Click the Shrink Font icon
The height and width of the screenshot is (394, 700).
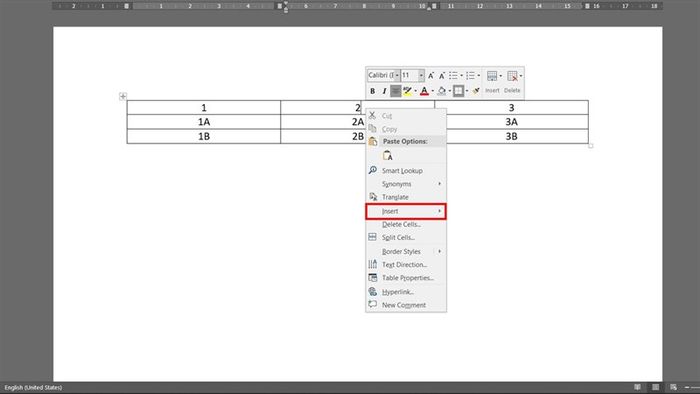(x=442, y=76)
